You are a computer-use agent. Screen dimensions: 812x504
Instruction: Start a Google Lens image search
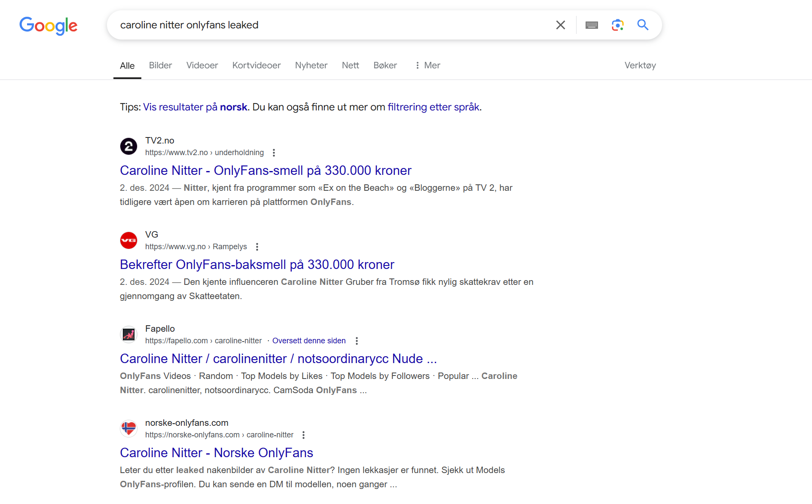[x=617, y=25]
